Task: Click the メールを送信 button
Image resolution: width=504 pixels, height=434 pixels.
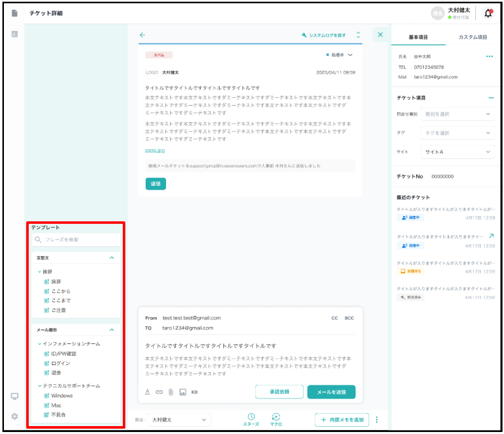Action: click(331, 392)
